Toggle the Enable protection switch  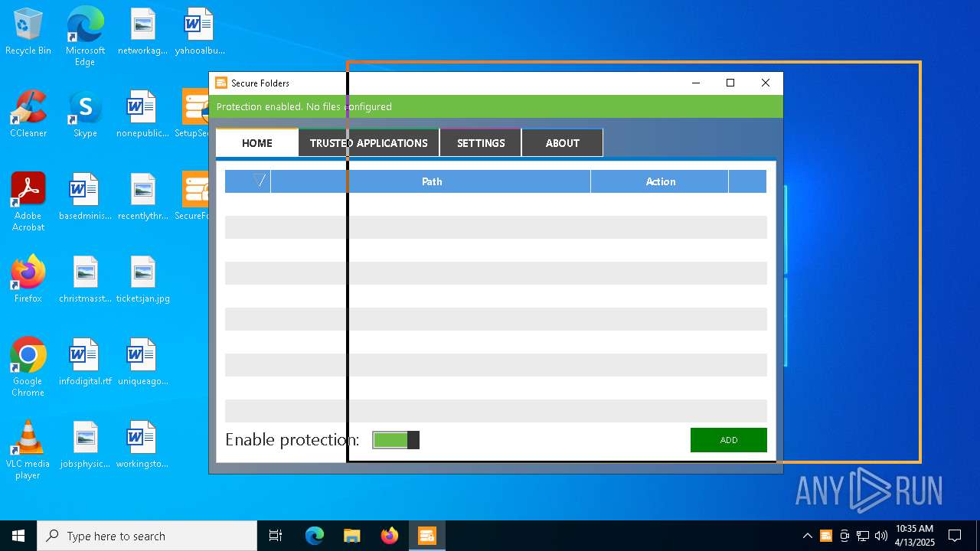click(x=396, y=440)
